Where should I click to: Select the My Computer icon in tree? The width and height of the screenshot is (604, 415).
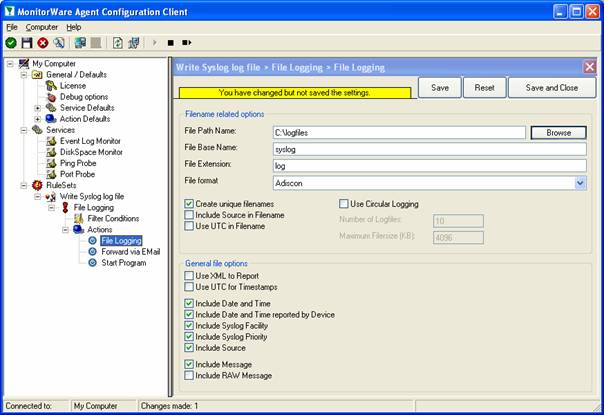coord(24,64)
